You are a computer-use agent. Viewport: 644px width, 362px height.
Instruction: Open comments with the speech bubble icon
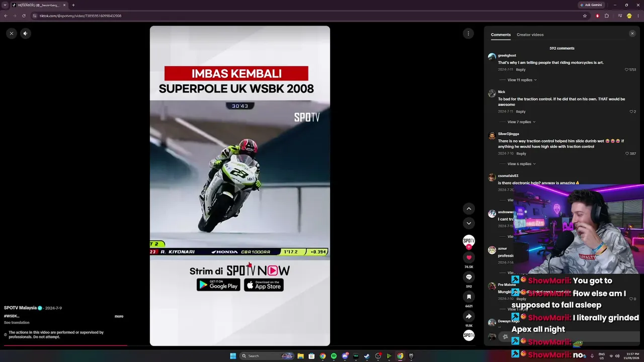tap(469, 277)
